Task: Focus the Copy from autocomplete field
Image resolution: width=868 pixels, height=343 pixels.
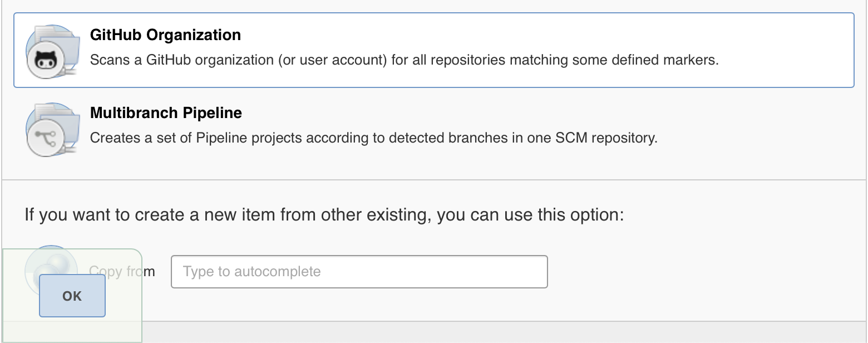Action: pyautogui.click(x=359, y=272)
